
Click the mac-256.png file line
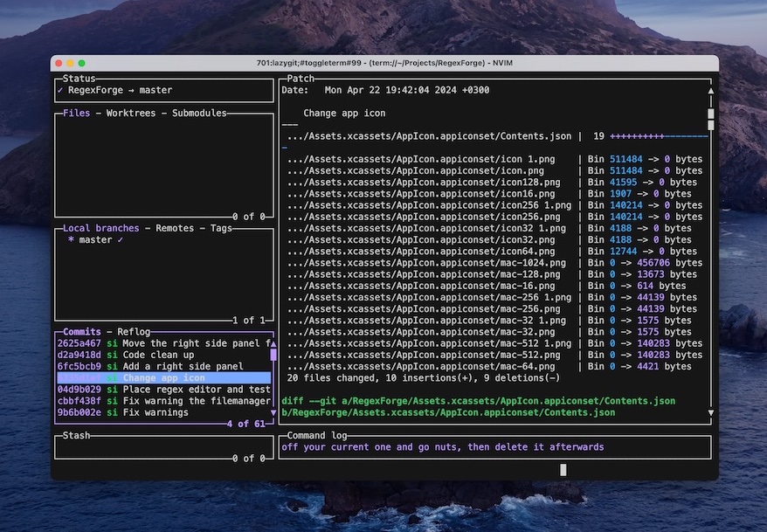click(492, 309)
